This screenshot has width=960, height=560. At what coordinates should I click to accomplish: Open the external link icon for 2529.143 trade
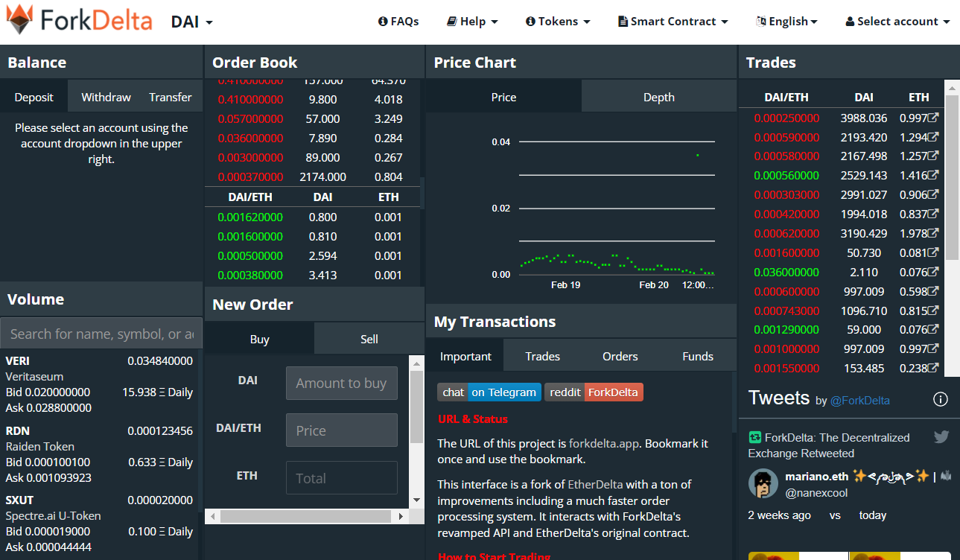pos(933,176)
